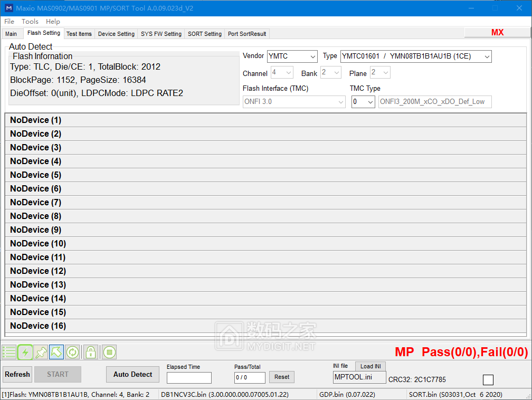This screenshot has height=400, width=532.
Task: Open the SYS FW Setting tab
Action: pyautogui.click(x=161, y=34)
